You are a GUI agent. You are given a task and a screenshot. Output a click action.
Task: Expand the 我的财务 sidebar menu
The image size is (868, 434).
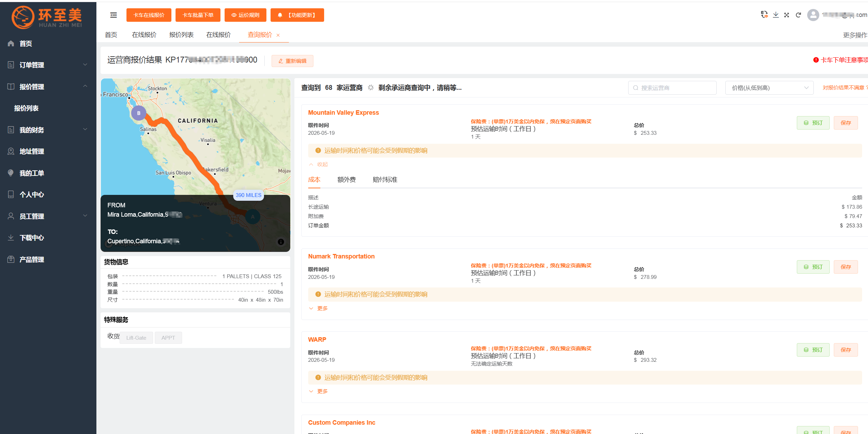pyautogui.click(x=85, y=129)
